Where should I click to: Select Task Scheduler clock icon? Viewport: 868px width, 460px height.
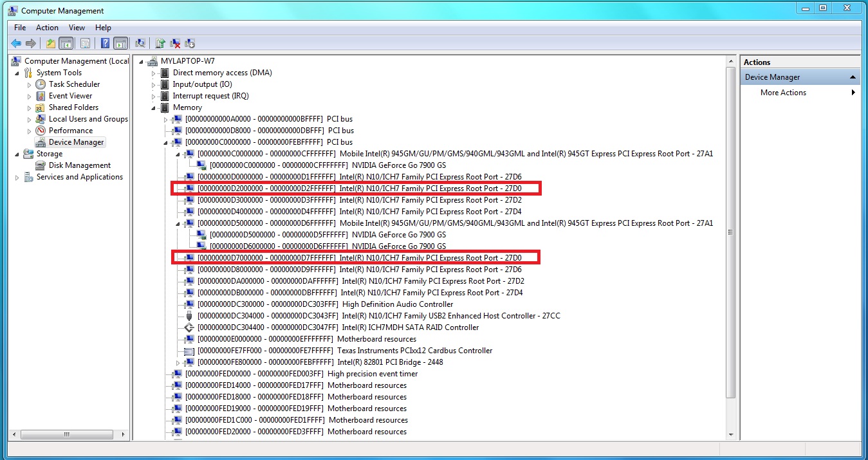point(41,84)
